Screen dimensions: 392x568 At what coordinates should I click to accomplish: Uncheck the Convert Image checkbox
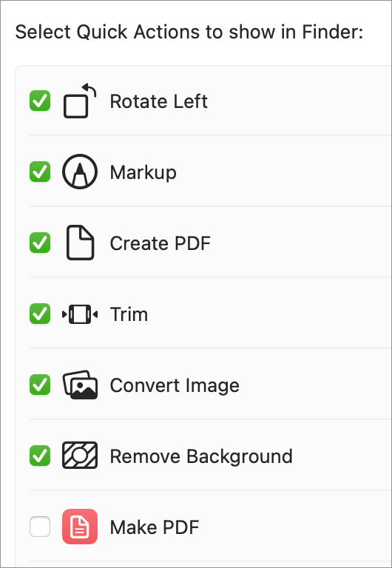point(40,385)
